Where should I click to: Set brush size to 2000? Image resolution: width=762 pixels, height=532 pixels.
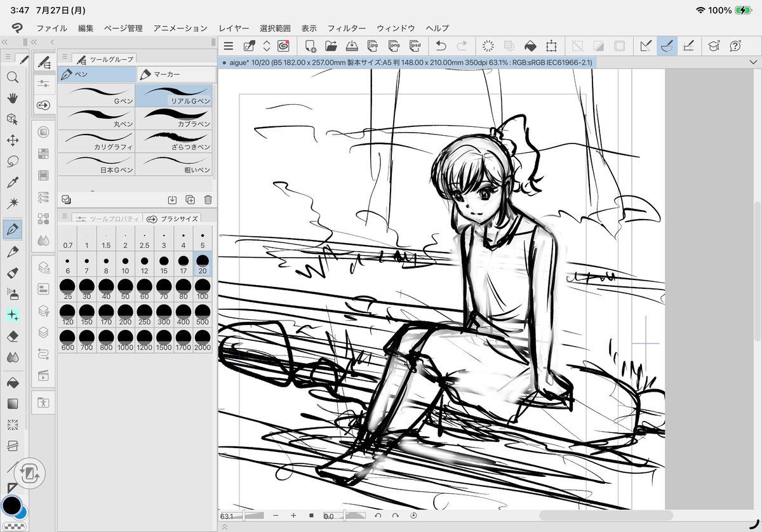coord(203,340)
